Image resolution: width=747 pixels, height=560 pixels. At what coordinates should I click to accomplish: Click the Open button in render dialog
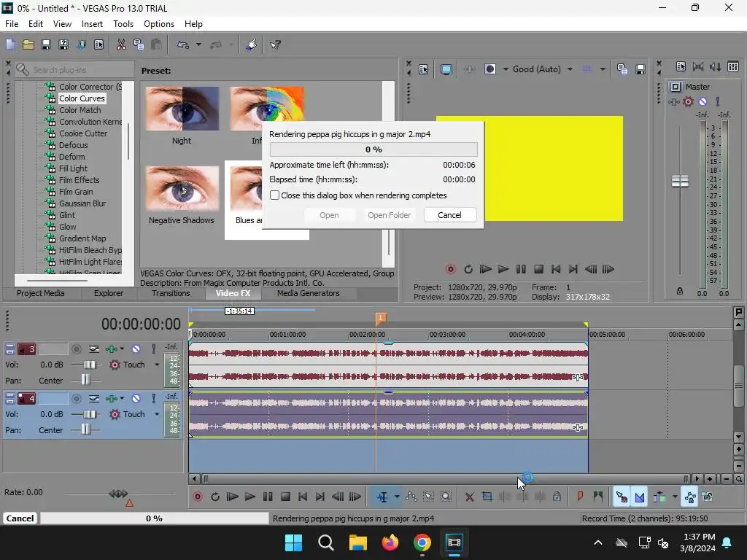[x=329, y=215]
